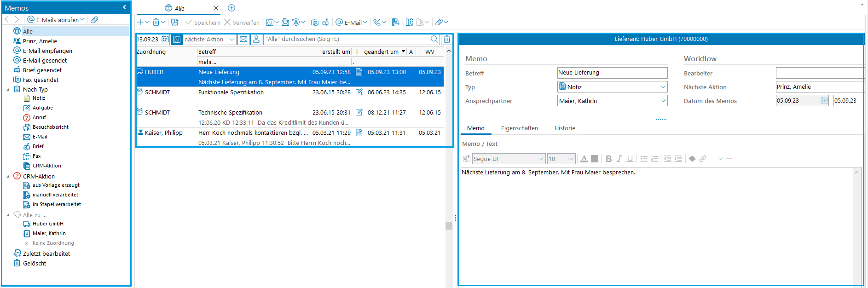Click the Betreff field containing Neue Lieferung
The image size is (868, 288).
point(612,73)
